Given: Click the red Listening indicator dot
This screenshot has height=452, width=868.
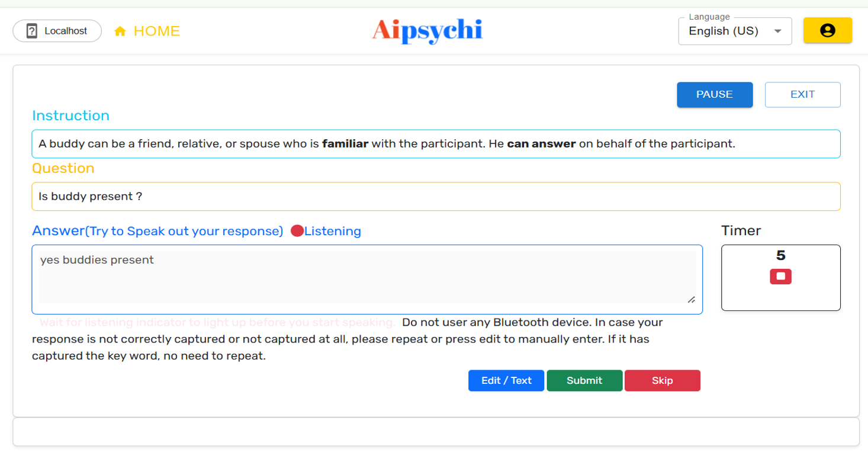Looking at the screenshot, I should (x=297, y=231).
